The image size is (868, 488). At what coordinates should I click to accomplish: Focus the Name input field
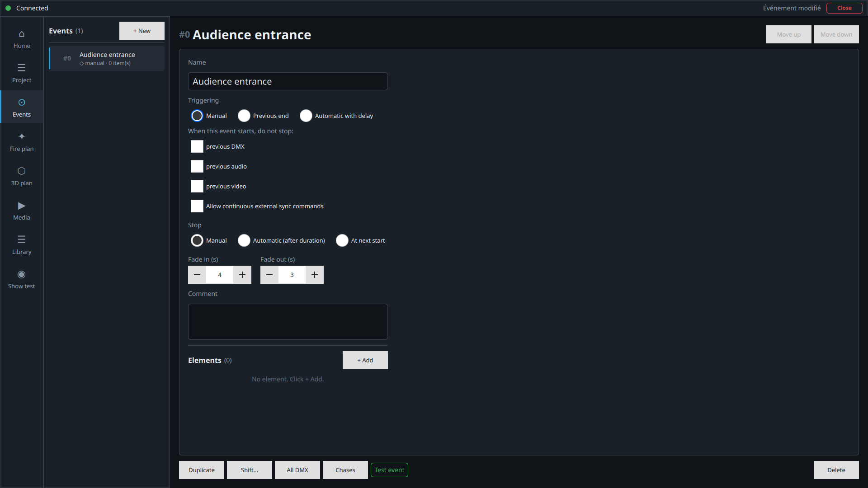[288, 81]
